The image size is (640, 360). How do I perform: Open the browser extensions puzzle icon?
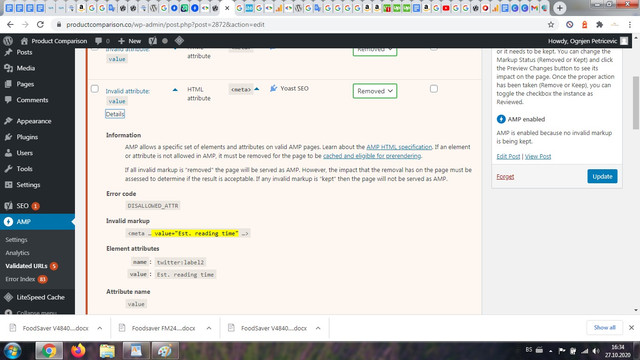(x=599, y=24)
